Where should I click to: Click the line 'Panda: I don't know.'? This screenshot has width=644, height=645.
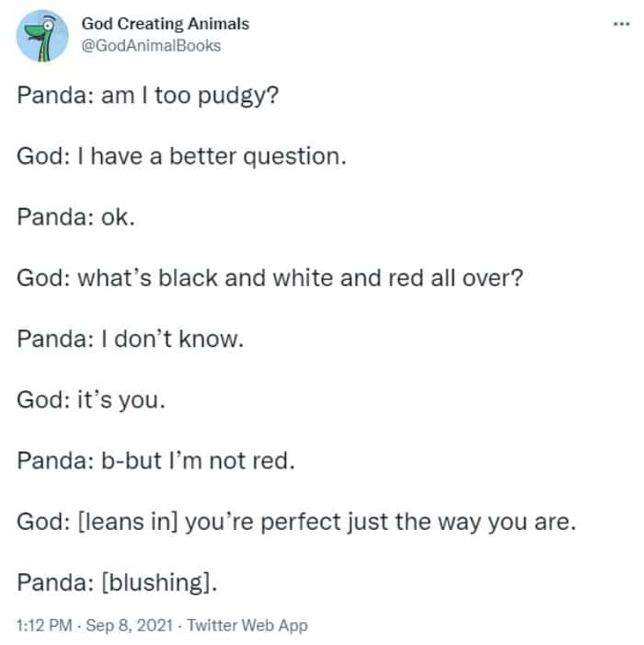point(130,339)
